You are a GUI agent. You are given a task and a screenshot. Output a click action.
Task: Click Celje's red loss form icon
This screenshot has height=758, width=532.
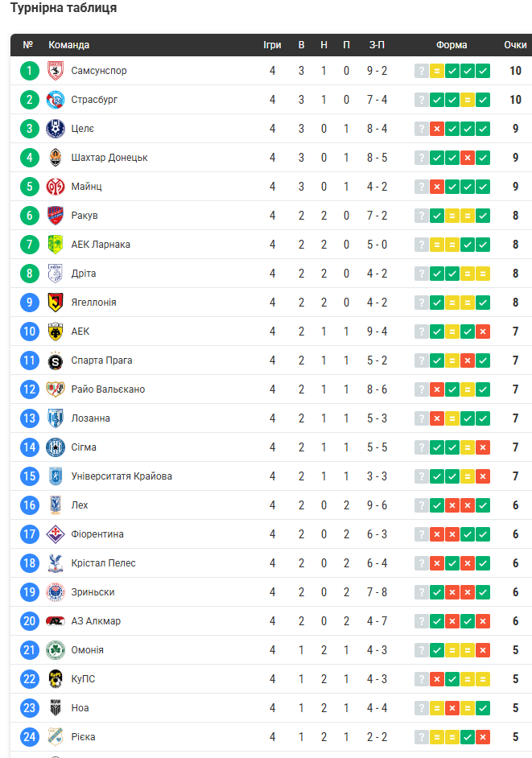click(x=437, y=129)
